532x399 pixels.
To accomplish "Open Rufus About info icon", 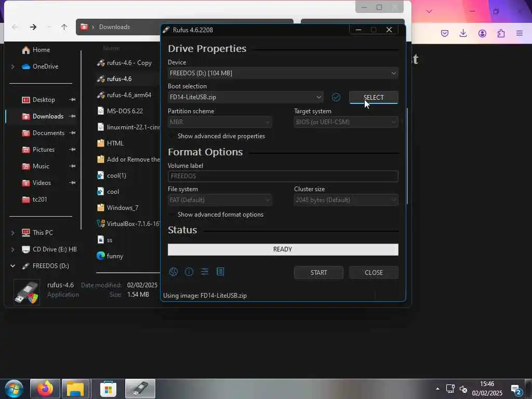I will click(x=189, y=272).
